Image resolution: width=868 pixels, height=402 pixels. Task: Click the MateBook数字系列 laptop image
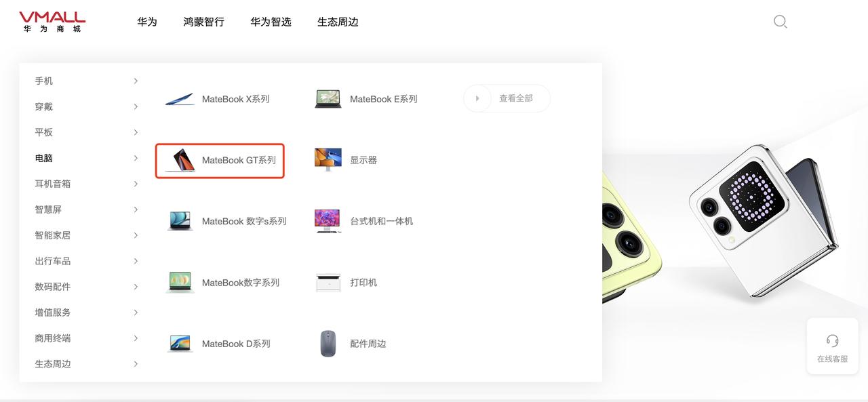coord(180,283)
